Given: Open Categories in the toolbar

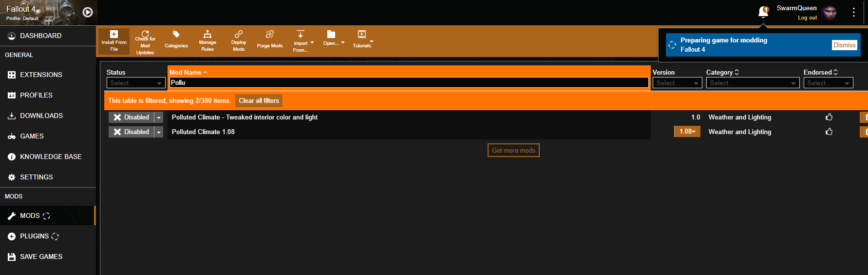Looking at the screenshot, I should tap(176, 40).
